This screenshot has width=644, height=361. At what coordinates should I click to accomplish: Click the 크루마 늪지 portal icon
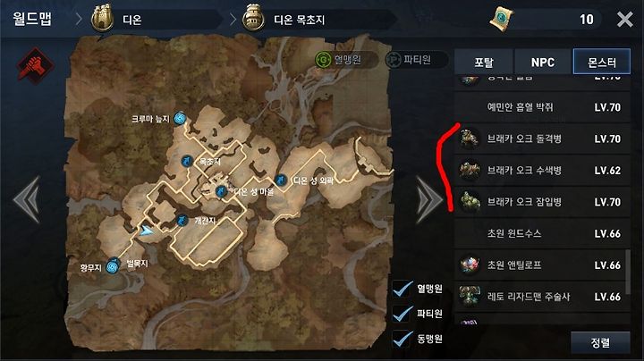180,119
